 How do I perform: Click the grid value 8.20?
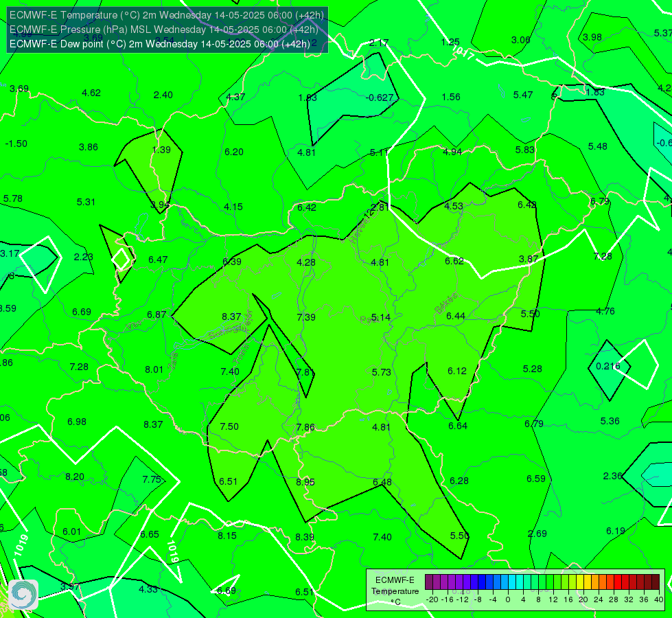[x=75, y=477]
